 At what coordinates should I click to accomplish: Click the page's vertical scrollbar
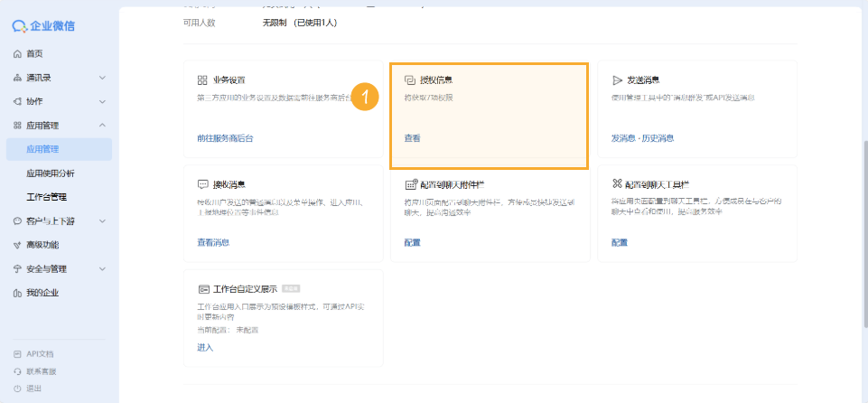865,232
